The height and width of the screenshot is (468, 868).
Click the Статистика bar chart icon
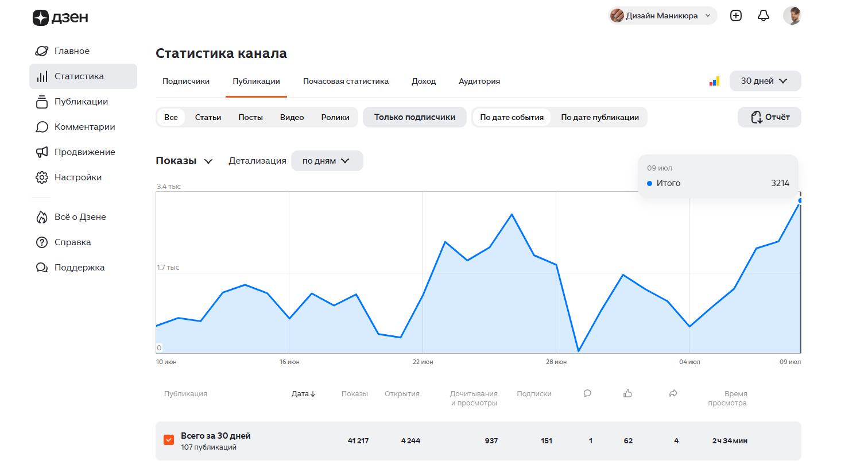(x=42, y=76)
